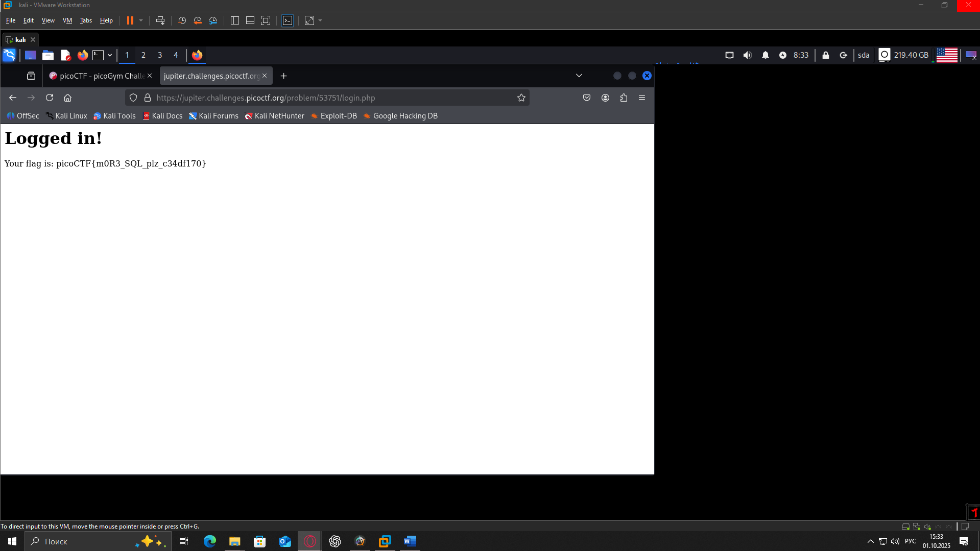Image resolution: width=980 pixels, height=551 pixels.
Task: Open the VMware Snapshot Manager
Action: click(213, 20)
